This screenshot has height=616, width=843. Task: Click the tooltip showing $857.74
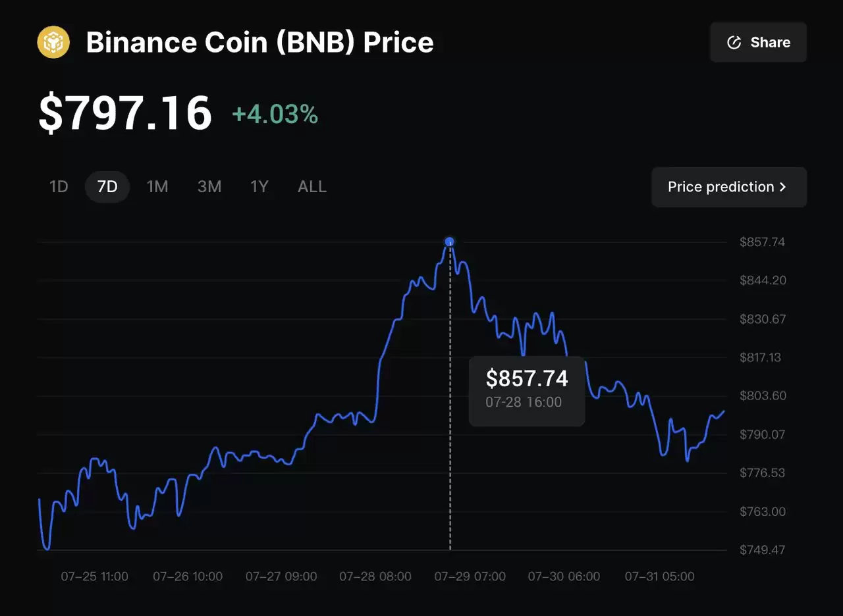(526, 391)
